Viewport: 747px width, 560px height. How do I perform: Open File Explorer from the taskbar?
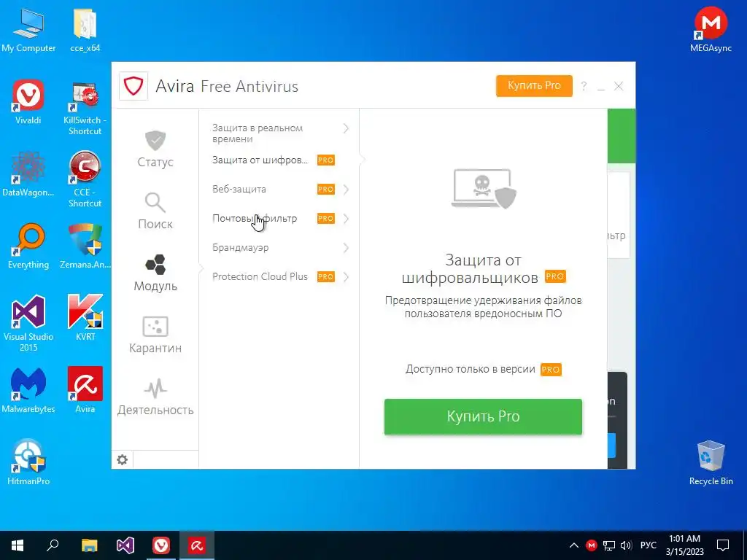coord(89,545)
